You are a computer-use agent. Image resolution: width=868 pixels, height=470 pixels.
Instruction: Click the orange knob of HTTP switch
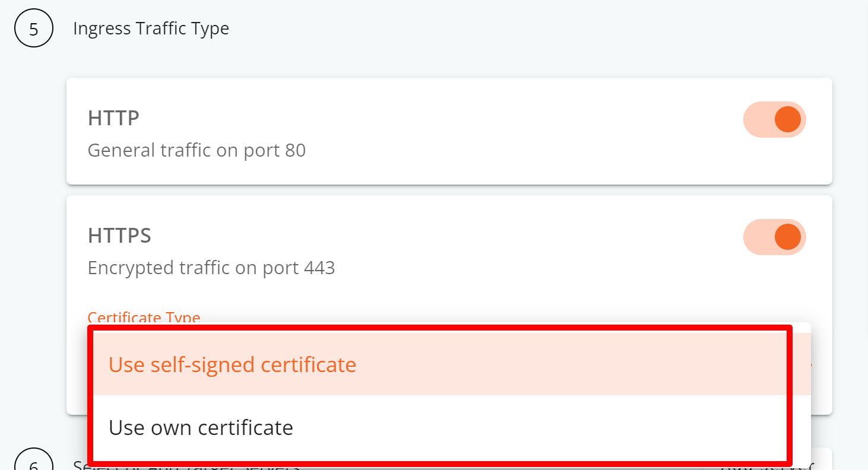click(x=788, y=119)
